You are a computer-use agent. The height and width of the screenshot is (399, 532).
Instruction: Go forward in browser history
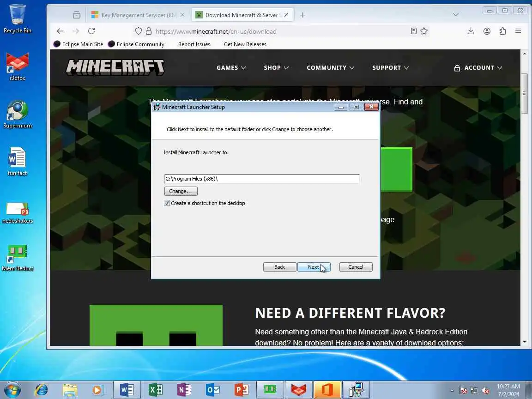coord(76,31)
